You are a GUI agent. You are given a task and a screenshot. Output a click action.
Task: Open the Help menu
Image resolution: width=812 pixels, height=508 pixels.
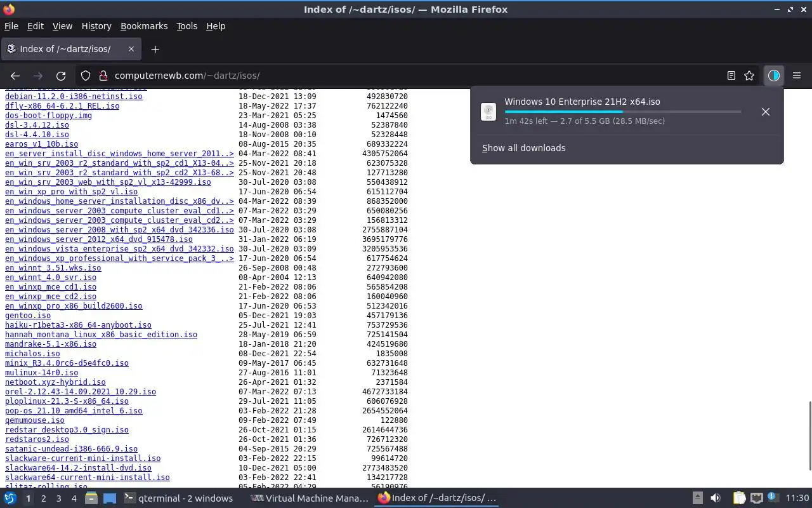[x=216, y=26]
